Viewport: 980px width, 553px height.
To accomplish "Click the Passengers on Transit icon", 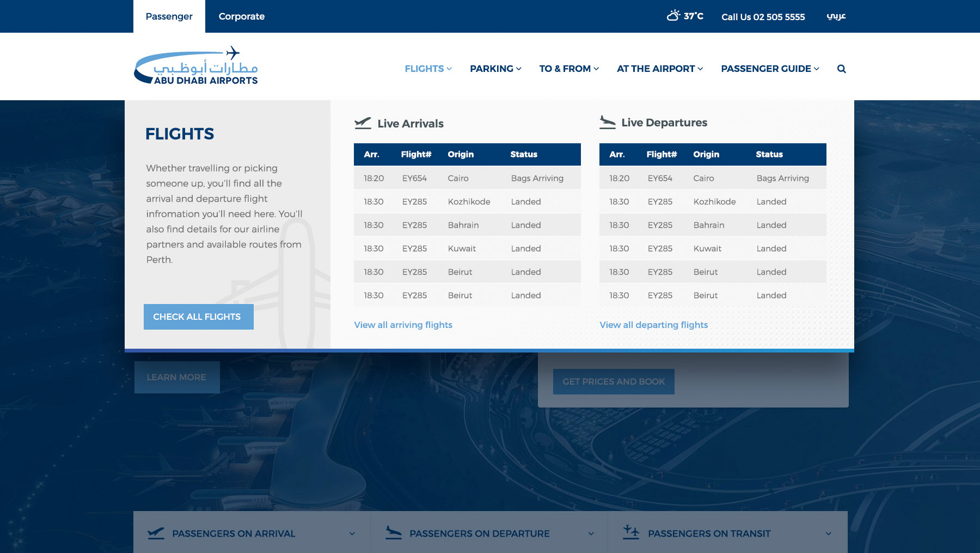I will point(631,532).
